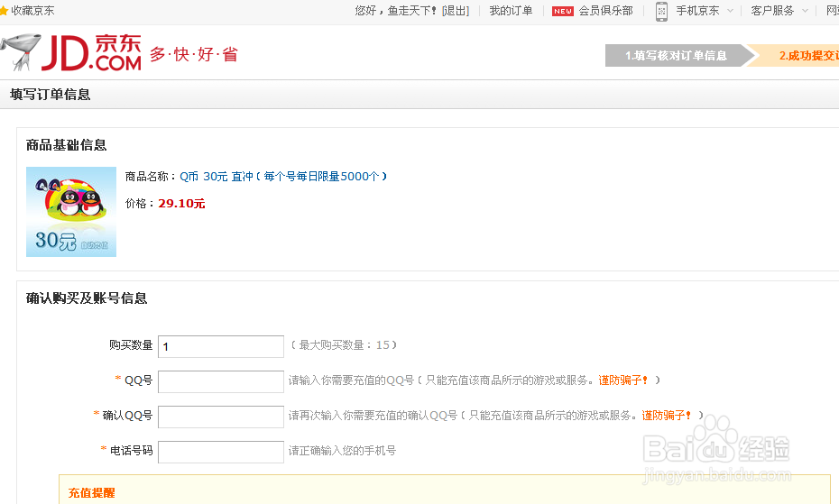
Task: Click the 商品基础信息 section title
Action: (x=67, y=145)
